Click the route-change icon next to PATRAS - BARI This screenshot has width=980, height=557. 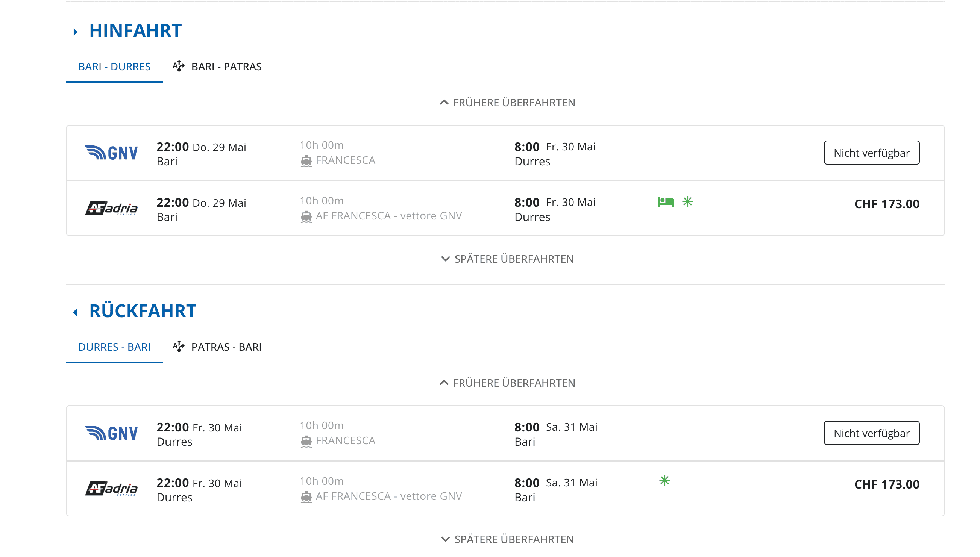179,346
